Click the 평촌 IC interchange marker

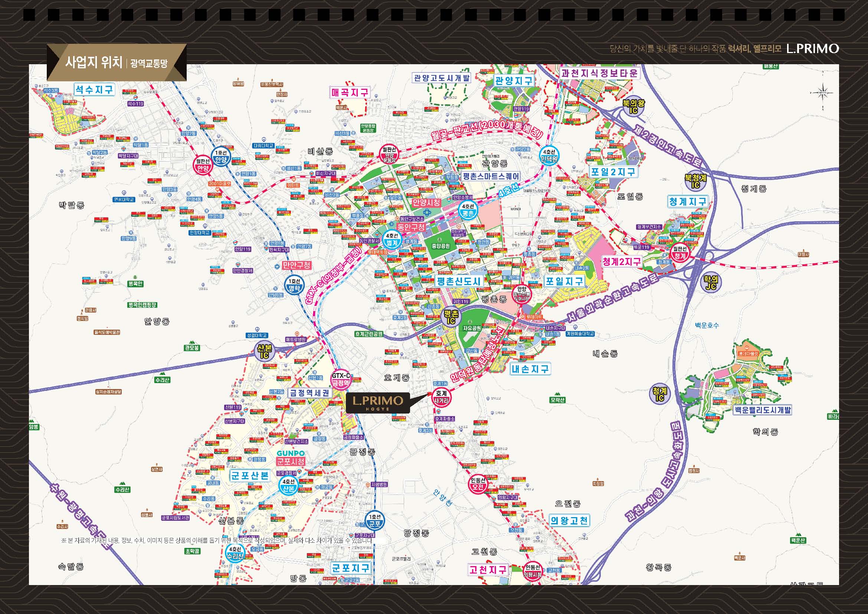pyautogui.click(x=451, y=317)
